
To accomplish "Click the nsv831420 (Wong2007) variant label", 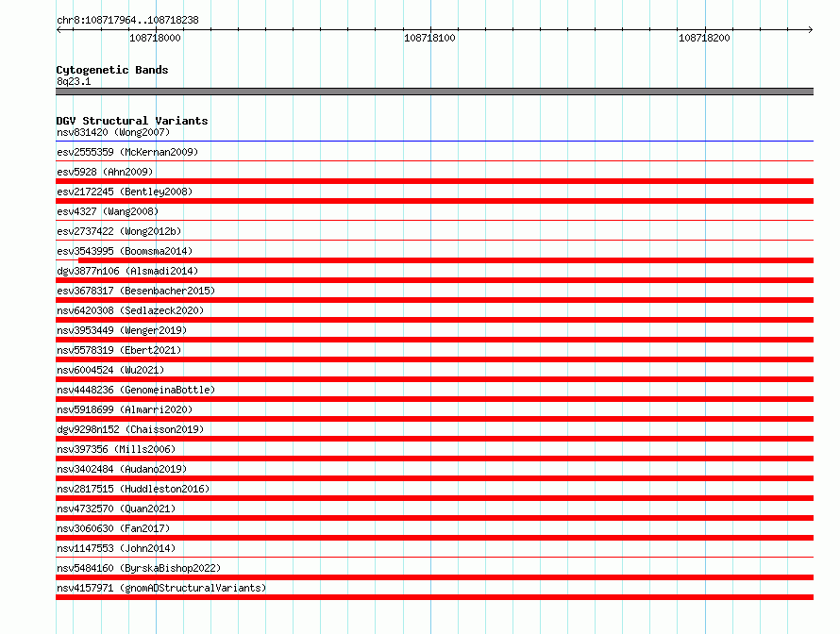I will point(113,132).
